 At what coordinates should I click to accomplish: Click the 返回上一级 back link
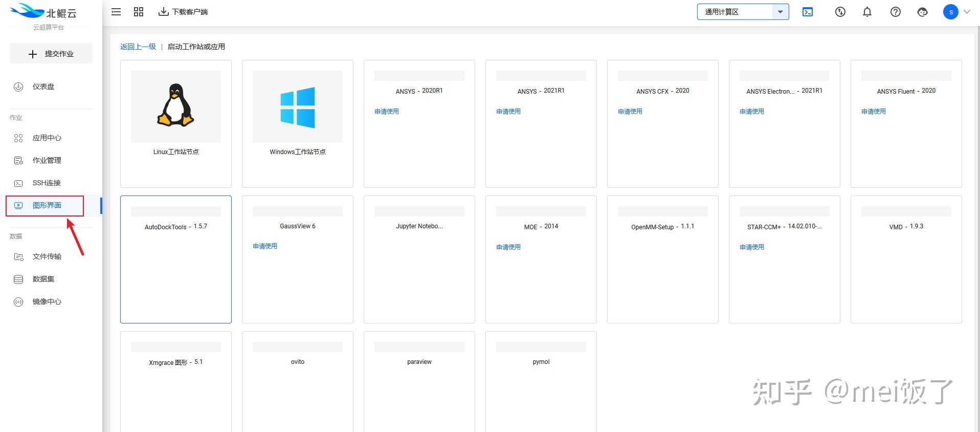138,47
